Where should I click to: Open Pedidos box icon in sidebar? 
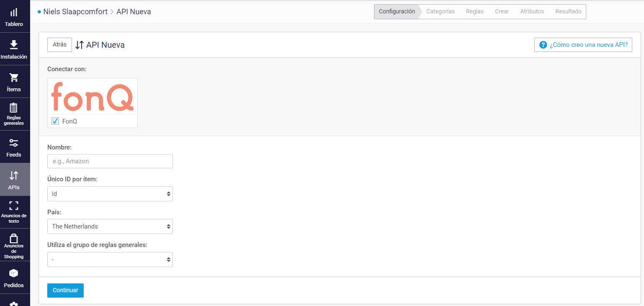tap(14, 273)
